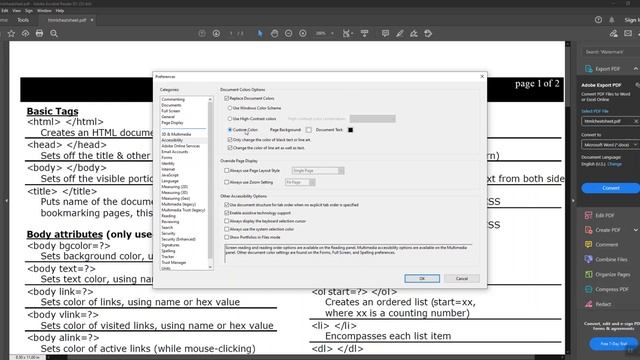Open the Help menu
The width and height of the screenshot is (640, 360).
point(60,11)
